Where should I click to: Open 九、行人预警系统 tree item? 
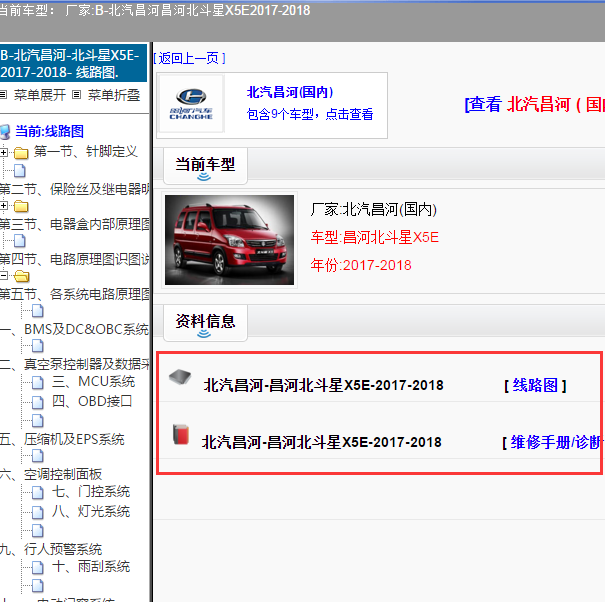click(x=51, y=549)
